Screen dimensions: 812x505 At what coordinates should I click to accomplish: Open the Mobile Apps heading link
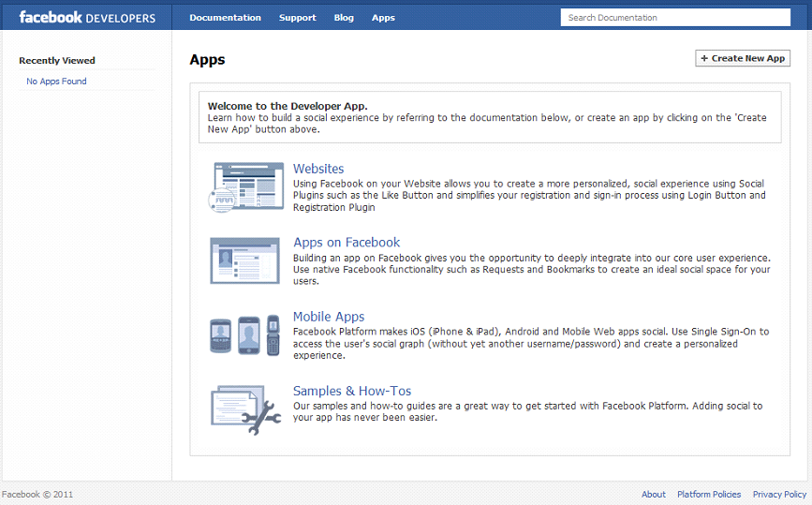[x=329, y=317]
